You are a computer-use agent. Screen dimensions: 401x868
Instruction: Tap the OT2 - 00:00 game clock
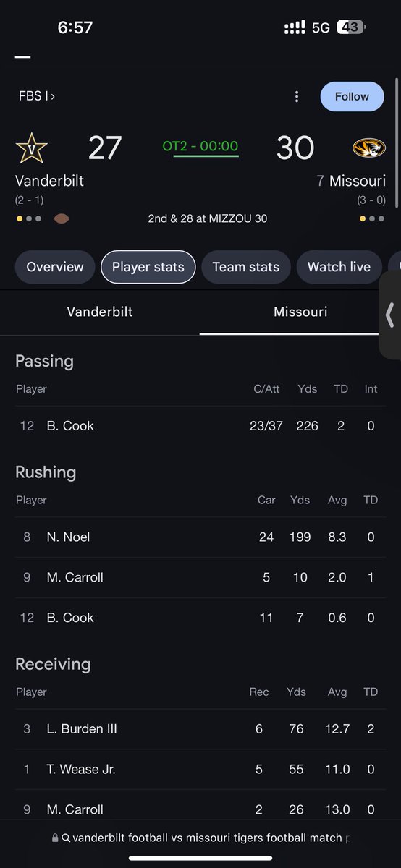coord(200,146)
